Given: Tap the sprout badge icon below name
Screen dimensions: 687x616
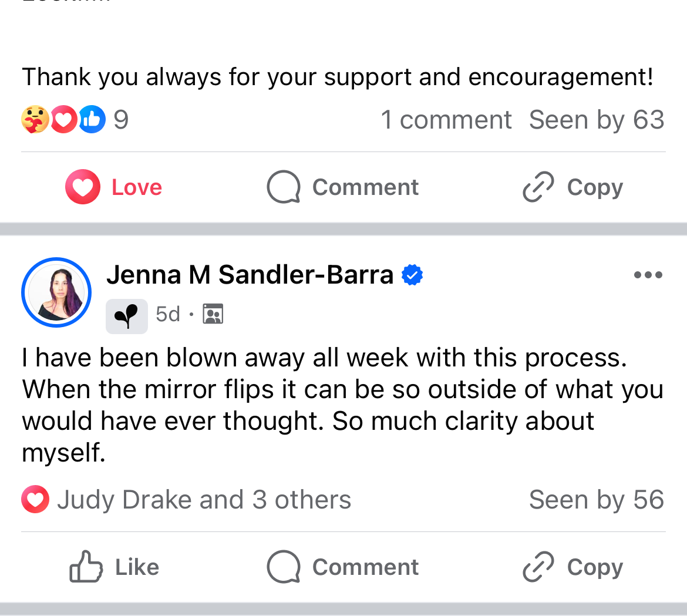Looking at the screenshot, I should 127,316.
